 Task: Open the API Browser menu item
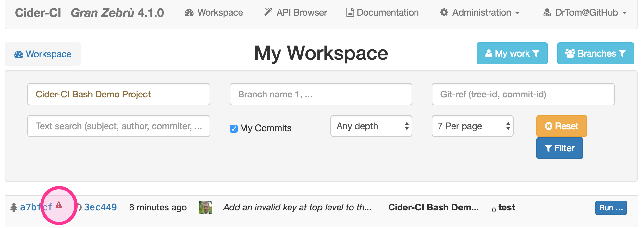click(x=295, y=13)
